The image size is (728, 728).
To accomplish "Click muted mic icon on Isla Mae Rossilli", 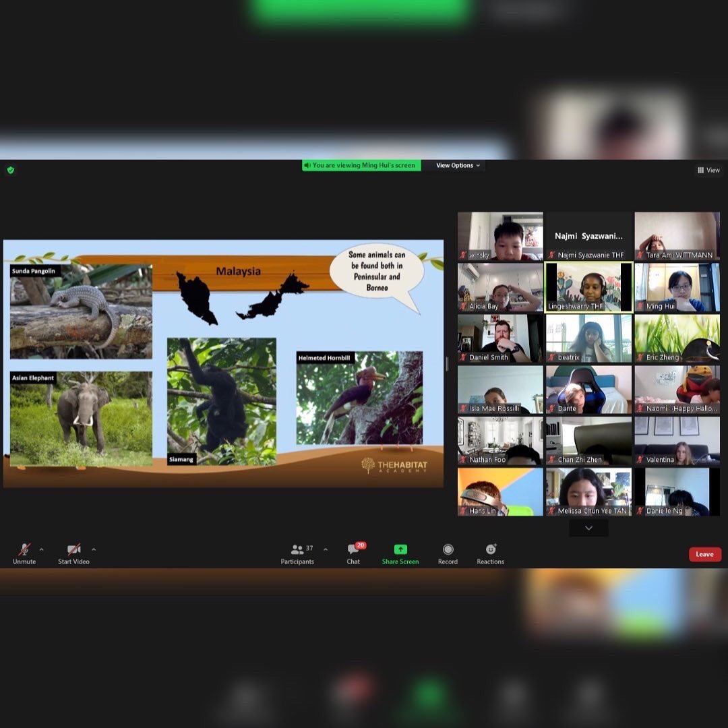I will point(463,408).
